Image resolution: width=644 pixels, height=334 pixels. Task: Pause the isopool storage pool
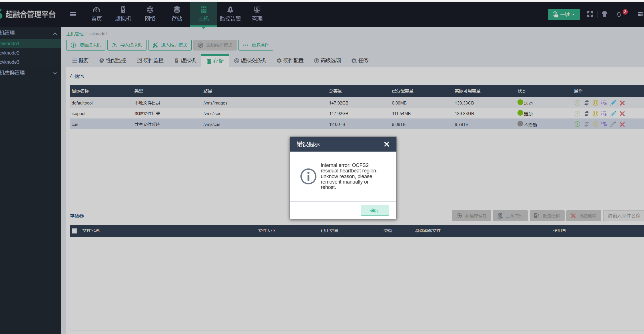coord(595,114)
